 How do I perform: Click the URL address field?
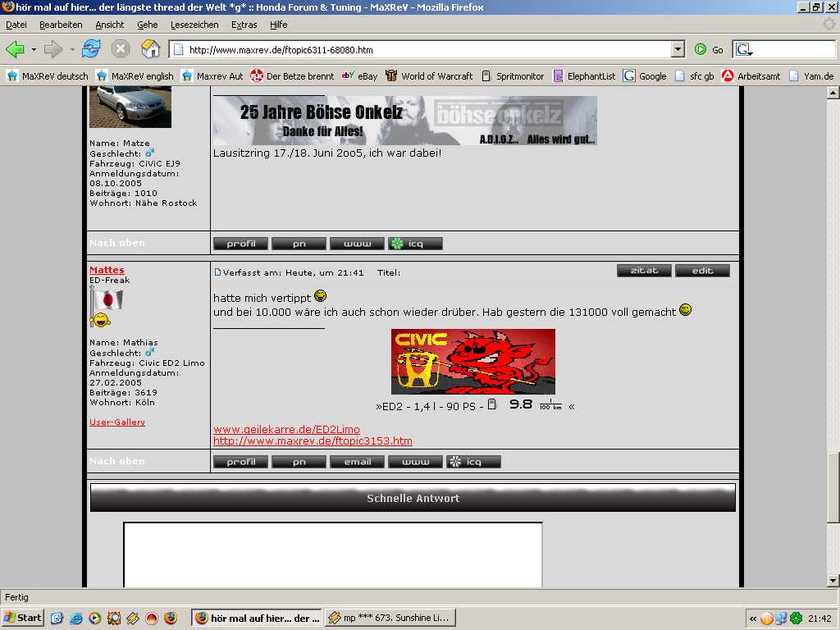click(421, 50)
